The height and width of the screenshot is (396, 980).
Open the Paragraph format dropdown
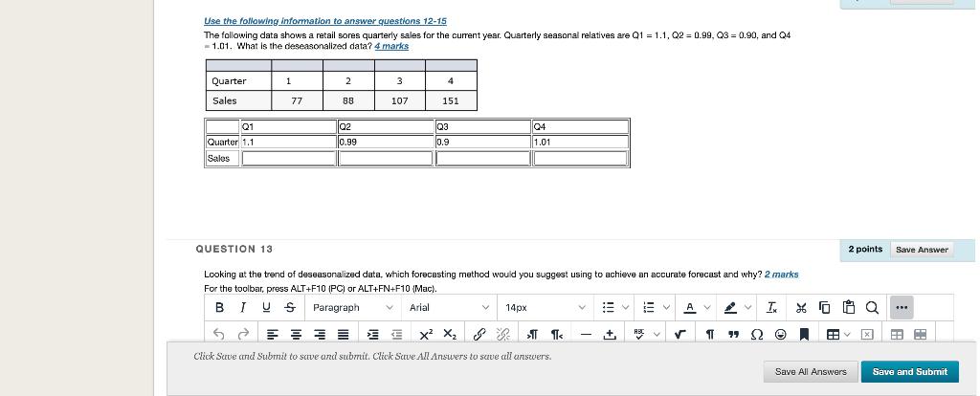[353, 307]
